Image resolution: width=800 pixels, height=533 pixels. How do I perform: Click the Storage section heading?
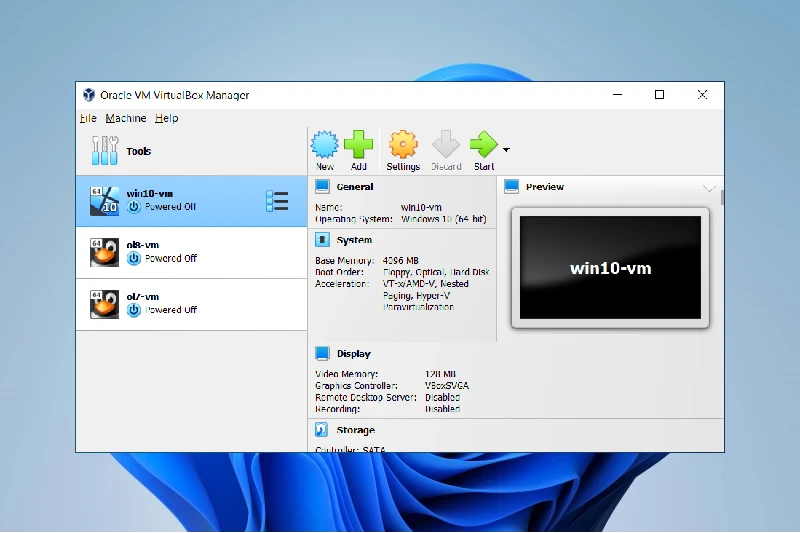(x=356, y=430)
